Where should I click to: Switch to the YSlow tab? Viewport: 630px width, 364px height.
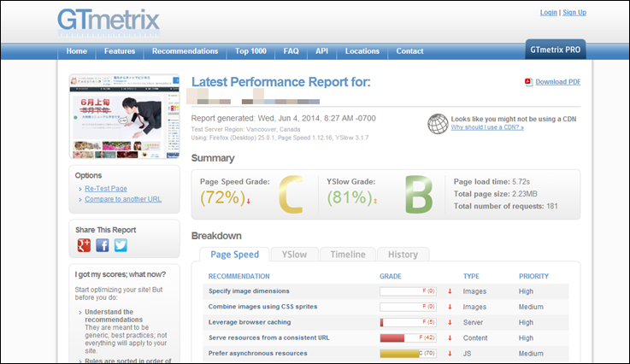click(x=294, y=255)
